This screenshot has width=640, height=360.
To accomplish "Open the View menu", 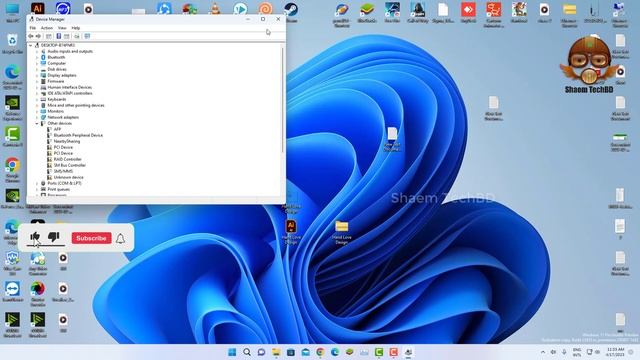I will tap(62, 28).
